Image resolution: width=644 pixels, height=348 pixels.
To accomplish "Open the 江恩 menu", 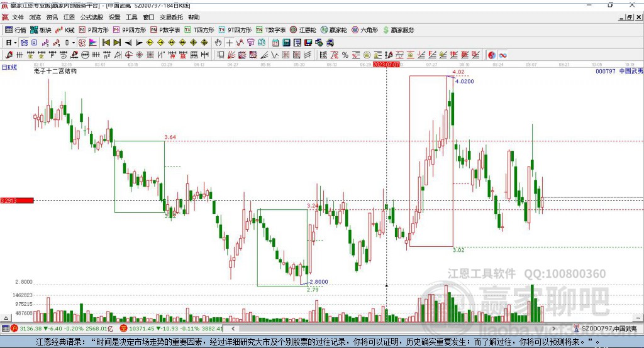I will click(69, 17).
